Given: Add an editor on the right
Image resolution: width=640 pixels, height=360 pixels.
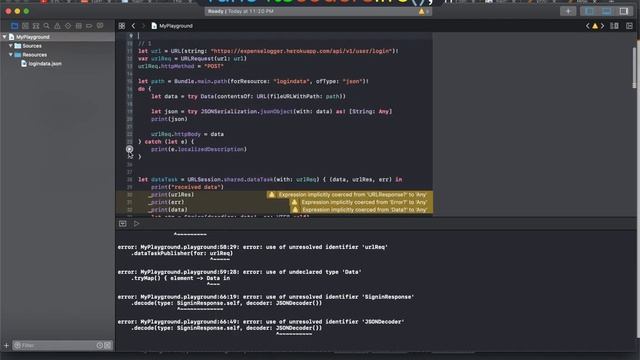Looking at the screenshot, I should click(x=629, y=26).
